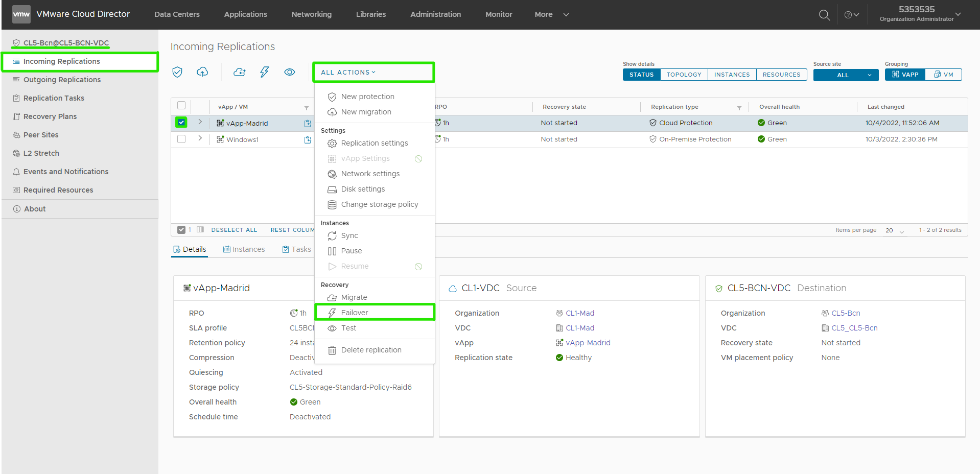
Task: Select Sync in Instances section
Action: point(375,235)
